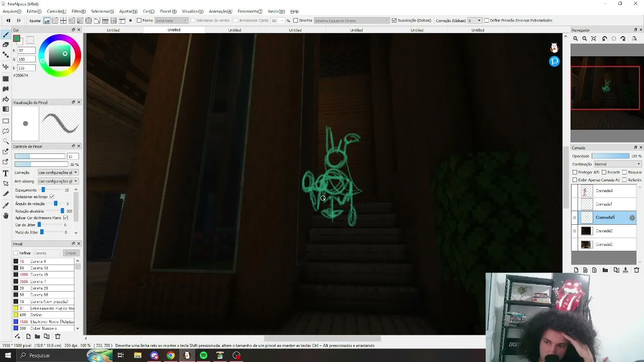Open the Correção (Global) value dropdown
The image size is (644, 362).
pos(475,21)
